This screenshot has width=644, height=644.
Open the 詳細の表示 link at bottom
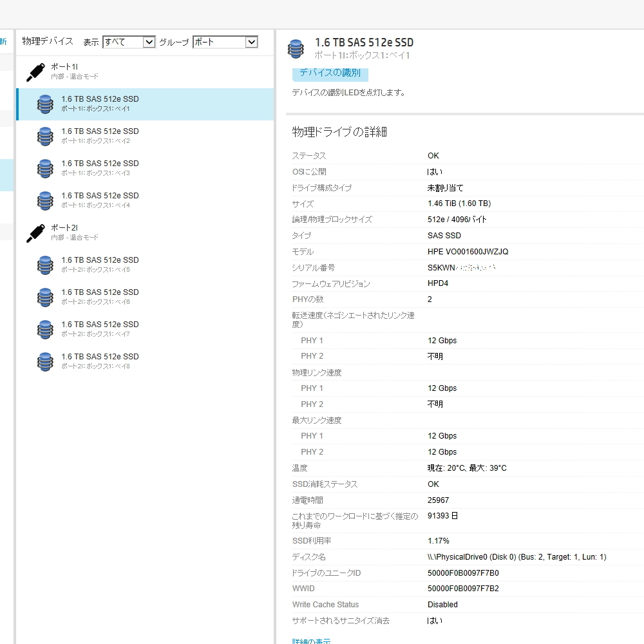click(x=312, y=641)
